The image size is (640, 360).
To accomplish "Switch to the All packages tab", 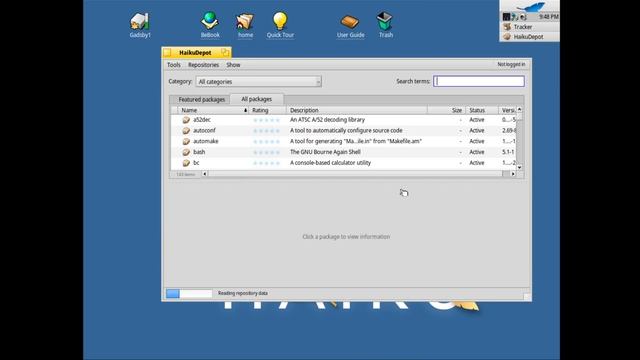I will 256,99.
